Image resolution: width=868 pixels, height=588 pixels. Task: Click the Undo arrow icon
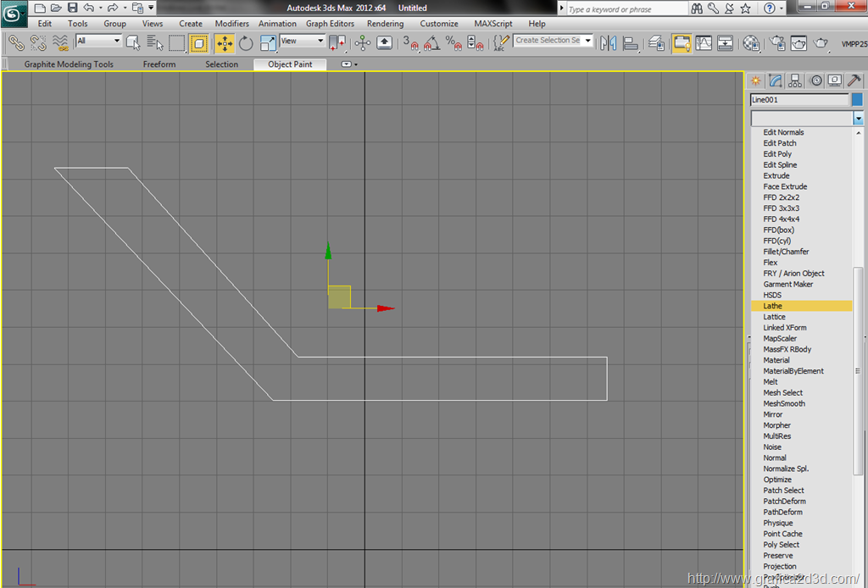pos(88,8)
